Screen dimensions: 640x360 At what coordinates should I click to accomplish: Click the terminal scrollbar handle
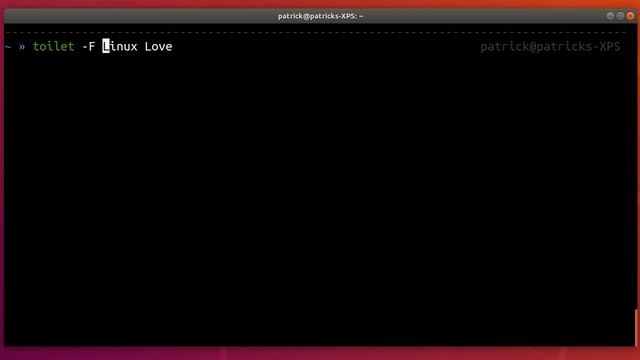[635, 327]
